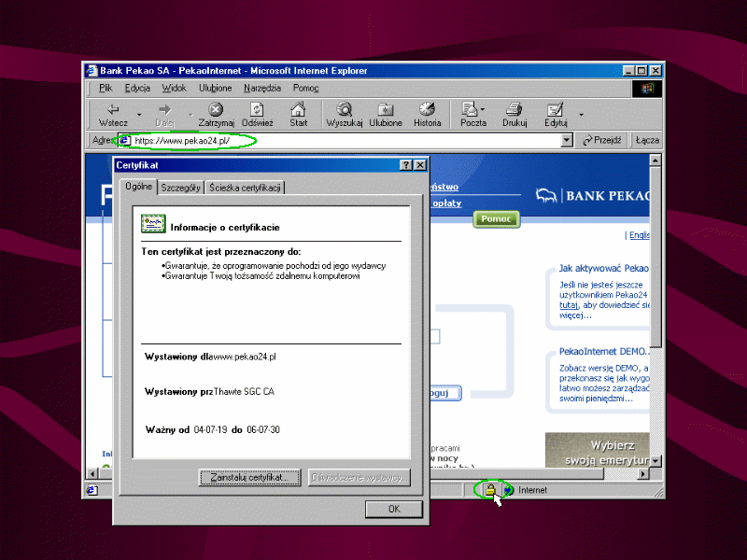Open the Widok menu
This screenshot has width=747, height=560.
pos(174,88)
